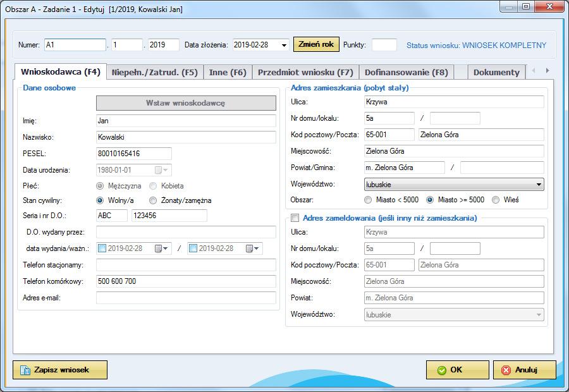Click the Numer sequence field containing 1
Viewport: 569px width, 392px height.
click(126, 45)
